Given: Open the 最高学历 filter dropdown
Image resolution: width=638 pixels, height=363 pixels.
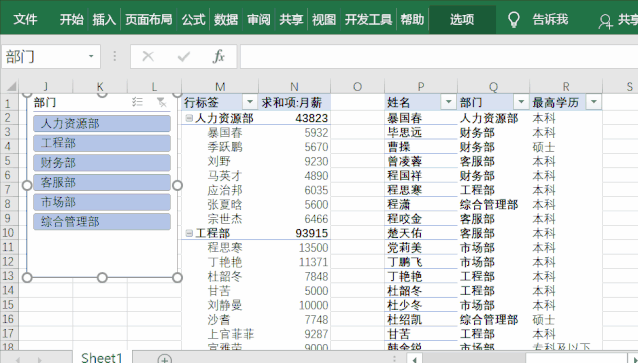Looking at the screenshot, I should (x=593, y=102).
